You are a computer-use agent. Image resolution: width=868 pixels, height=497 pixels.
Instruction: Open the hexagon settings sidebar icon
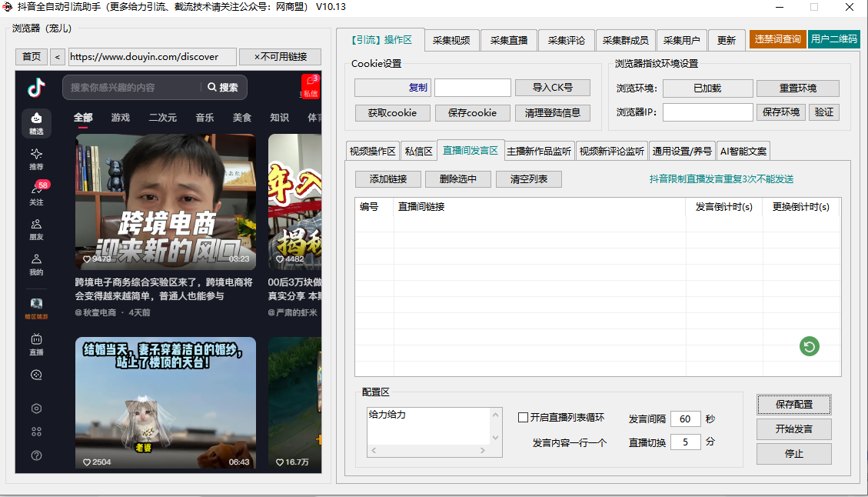tap(37, 409)
